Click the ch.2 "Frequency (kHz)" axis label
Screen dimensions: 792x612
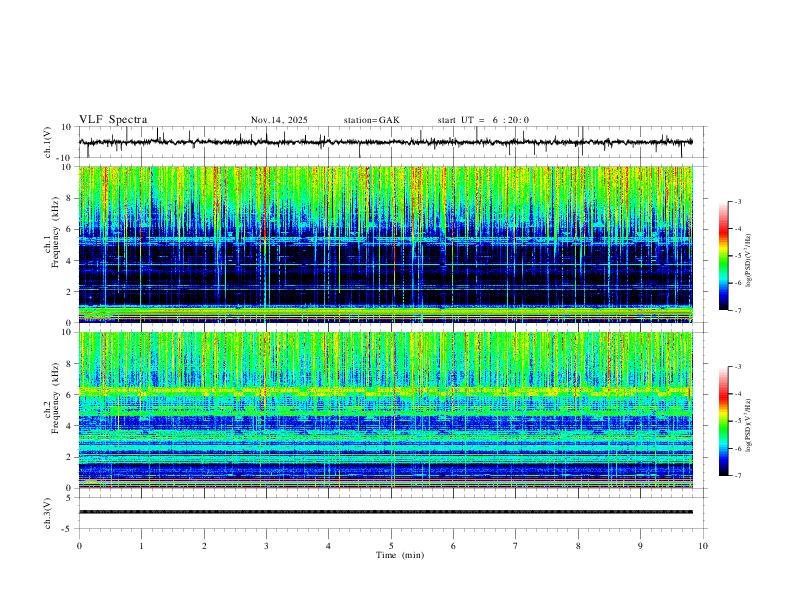click(x=55, y=398)
